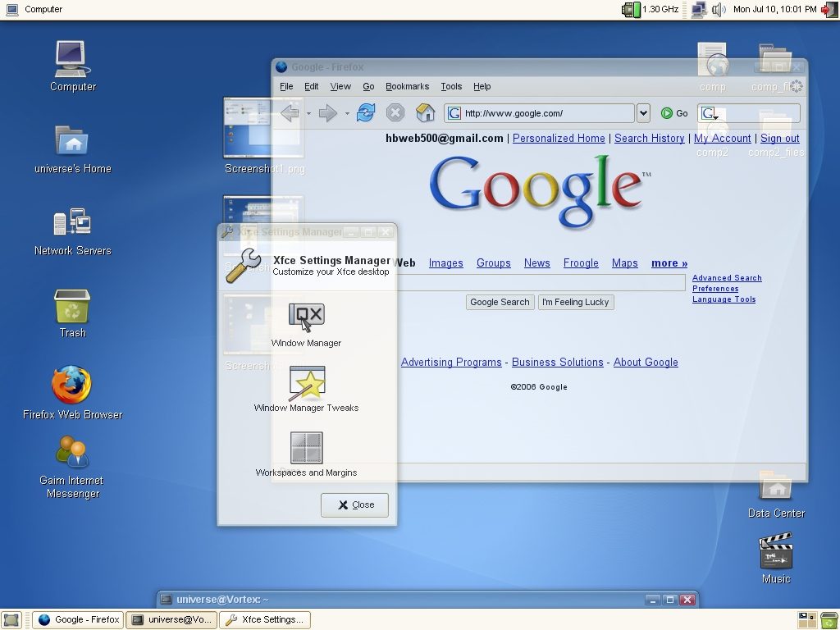Image resolution: width=840 pixels, height=630 pixels.
Task: Switch to Xfce Settings taskbar button
Action: point(265,620)
